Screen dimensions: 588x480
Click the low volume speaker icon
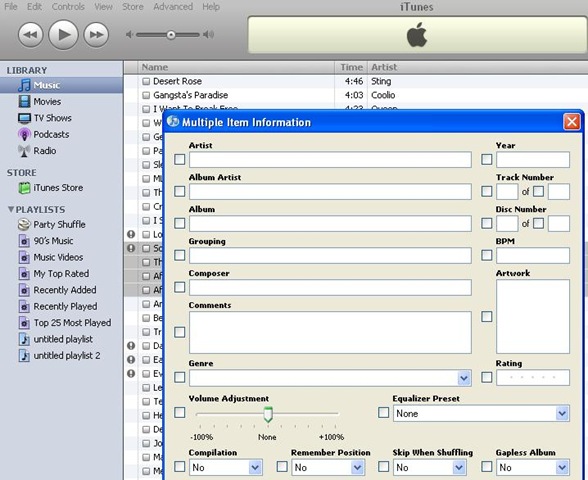coord(129,35)
